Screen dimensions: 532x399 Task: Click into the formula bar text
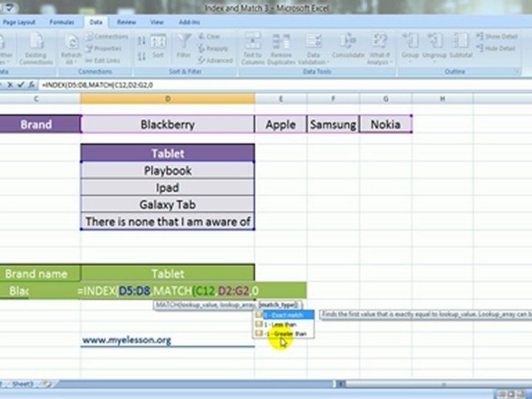pos(97,85)
